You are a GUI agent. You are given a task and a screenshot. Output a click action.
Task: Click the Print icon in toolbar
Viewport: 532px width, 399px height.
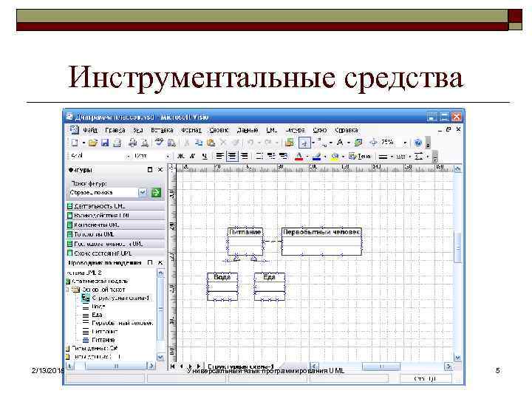tap(132, 143)
